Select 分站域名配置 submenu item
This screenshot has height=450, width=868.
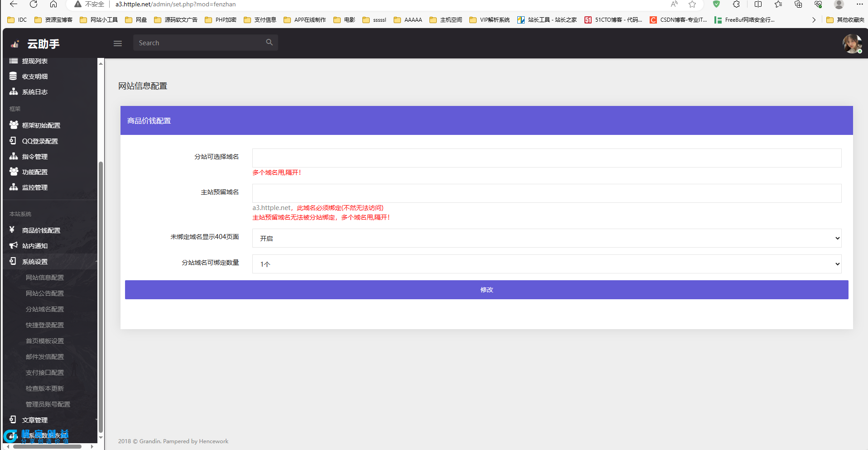[x=44, y=309]
